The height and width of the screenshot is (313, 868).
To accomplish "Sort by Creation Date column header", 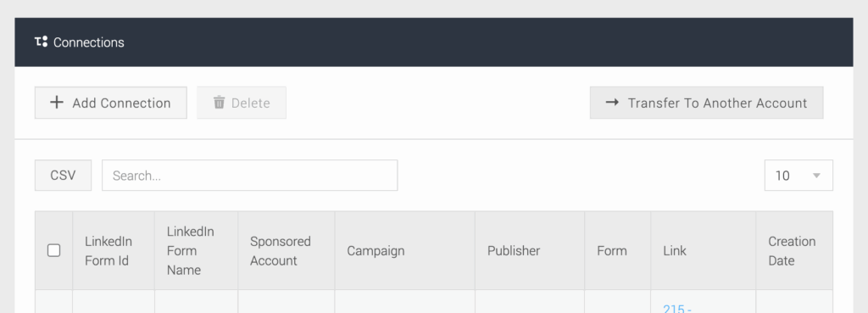I will tap(793, 250).
